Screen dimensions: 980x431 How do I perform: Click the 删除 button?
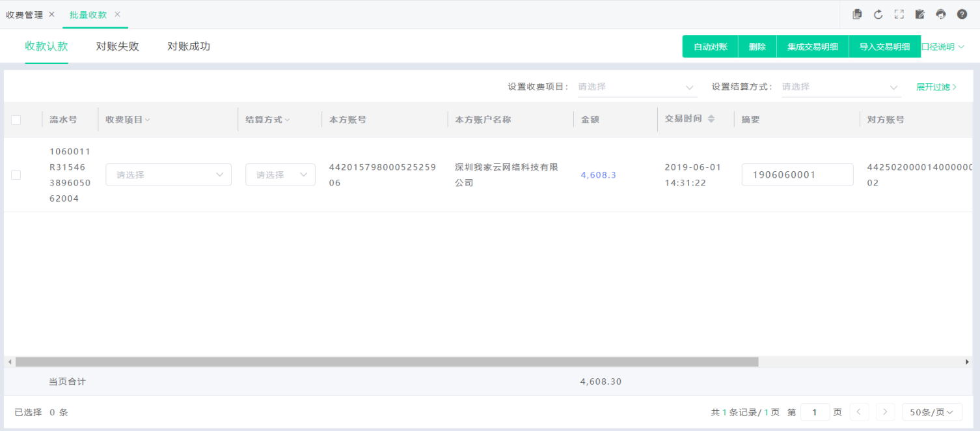757,47
